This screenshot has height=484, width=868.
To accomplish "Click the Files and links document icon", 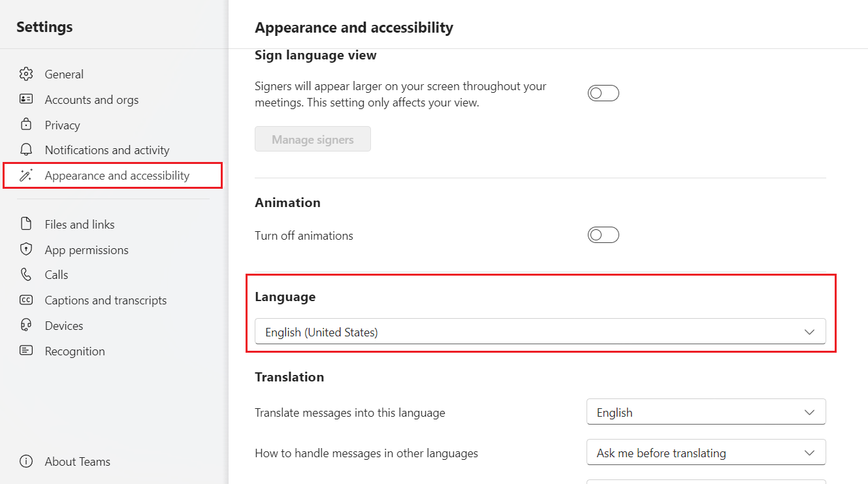I will (26, 224).
